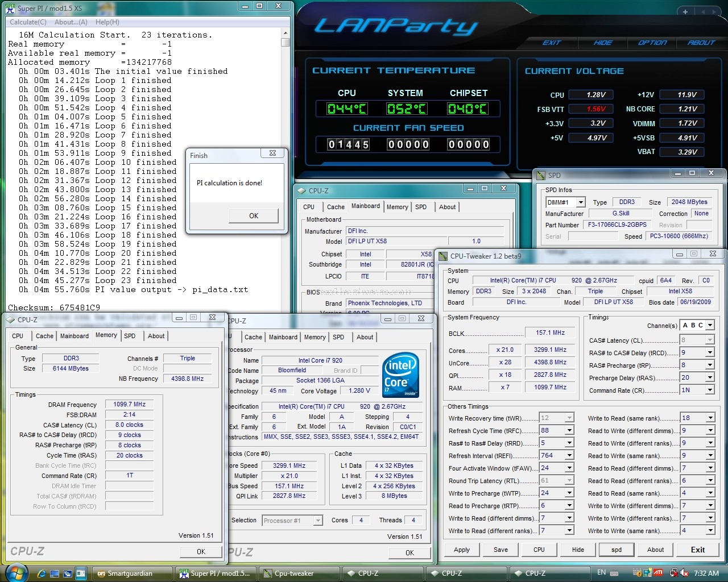
Task: Open SPD tab in Memory CPU-Z window
Action: (x=130, y=336)
